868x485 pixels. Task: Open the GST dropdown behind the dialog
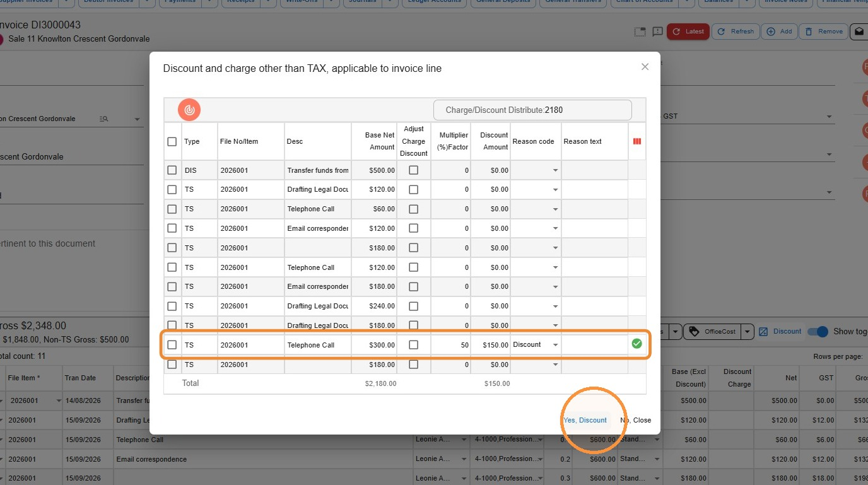(x=830, y=117)
